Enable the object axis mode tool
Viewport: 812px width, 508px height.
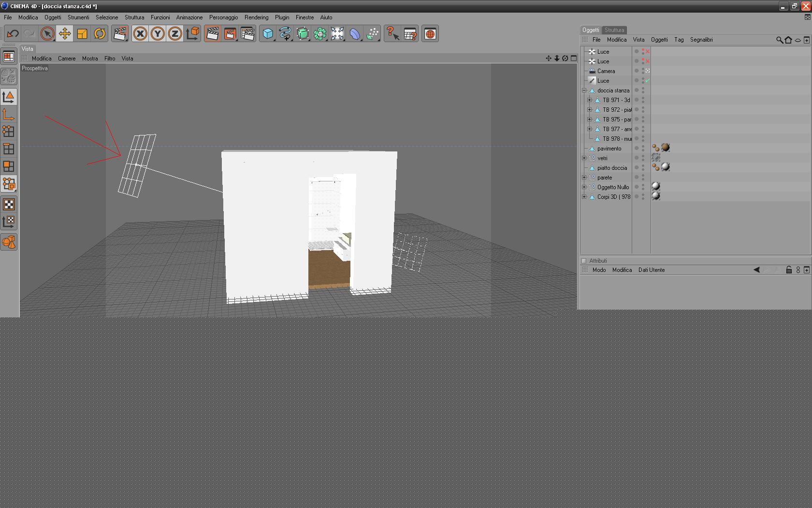coord(9,115)
